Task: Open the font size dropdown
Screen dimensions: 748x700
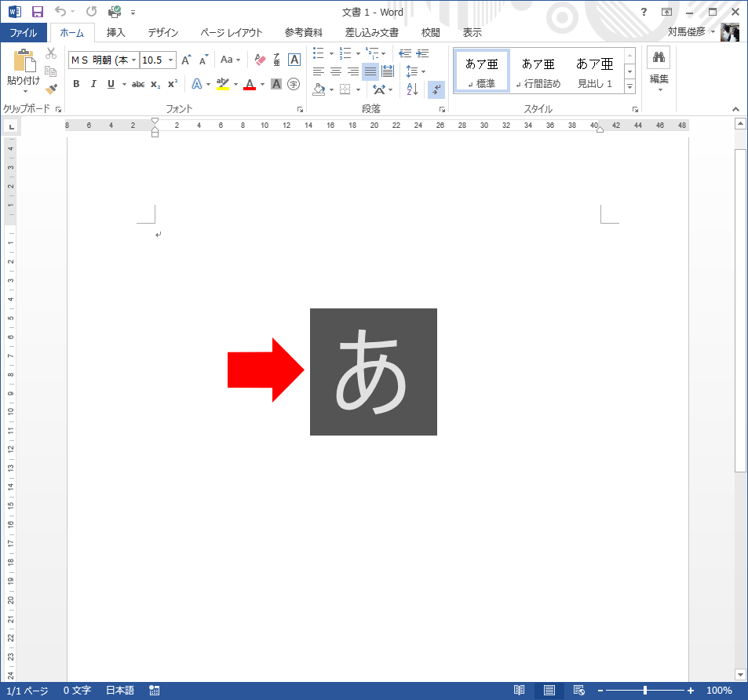Action: tap(170, 60)
